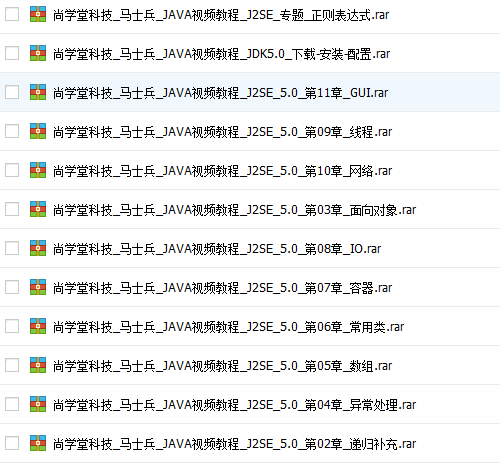
Task: Click the RAR icon of 第06章_常用类
Action: tap(38, 326)
